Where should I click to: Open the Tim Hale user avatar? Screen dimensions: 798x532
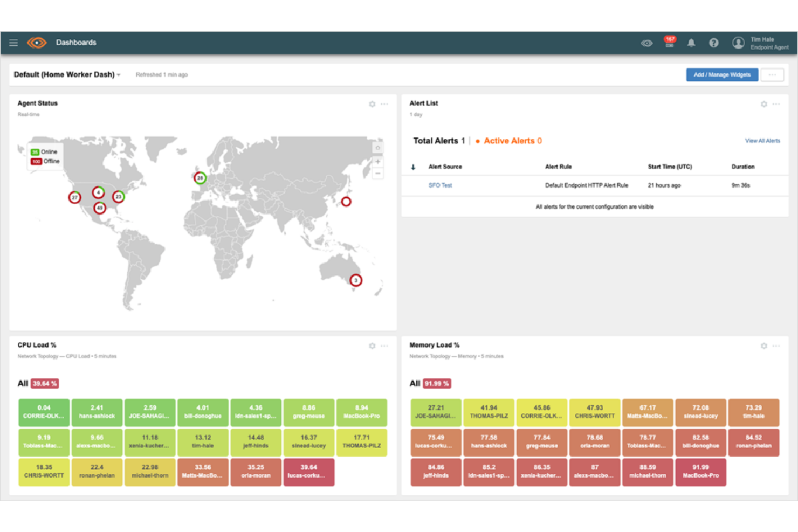tap(738, 43)
